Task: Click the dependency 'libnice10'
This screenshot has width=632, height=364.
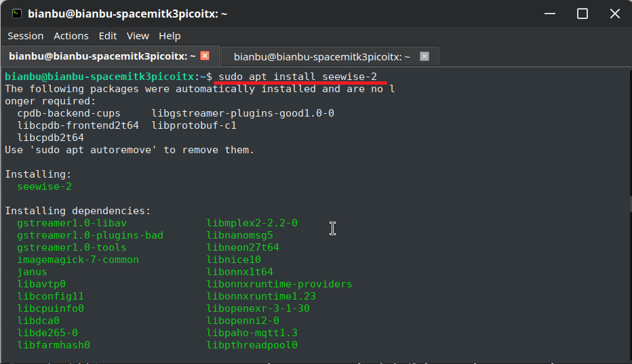Action: tap(234, 260)
